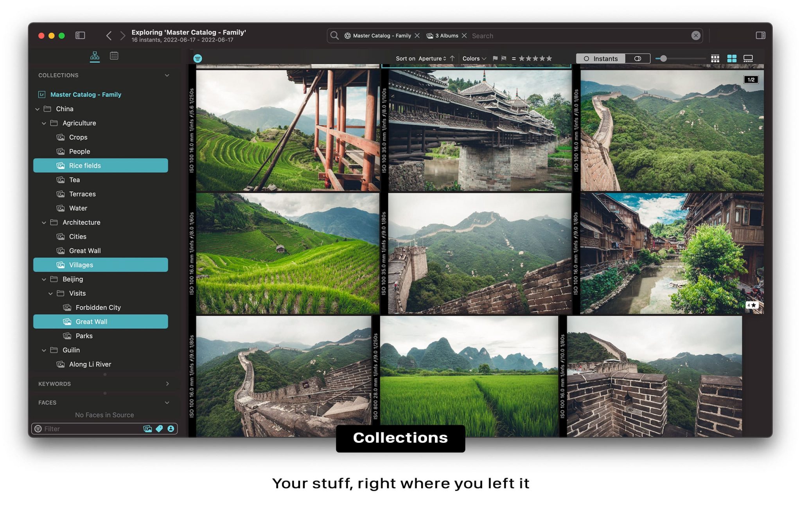The width and height of the screenshot is (801, 532).
Task: Select the Rice fields album
Action: 101,165
